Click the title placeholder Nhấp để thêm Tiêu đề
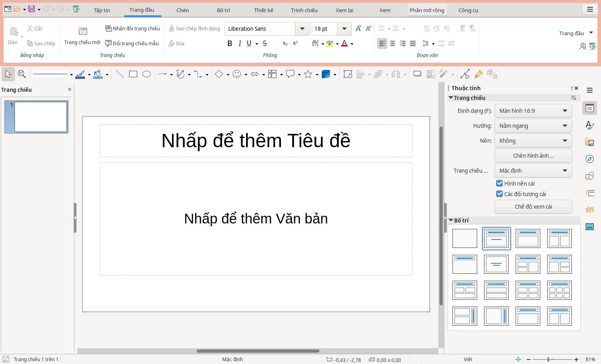The width and height of the screenshot is (601, 364). [x=256, y=141]
